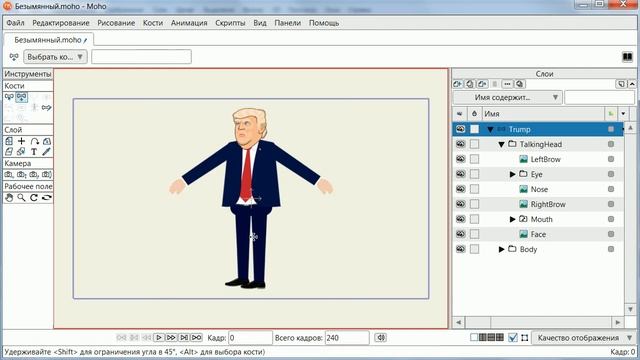Tick the checkbox next to RightBrow layer
This screenshot has height=360, width=640.
(x=474, y=204)
